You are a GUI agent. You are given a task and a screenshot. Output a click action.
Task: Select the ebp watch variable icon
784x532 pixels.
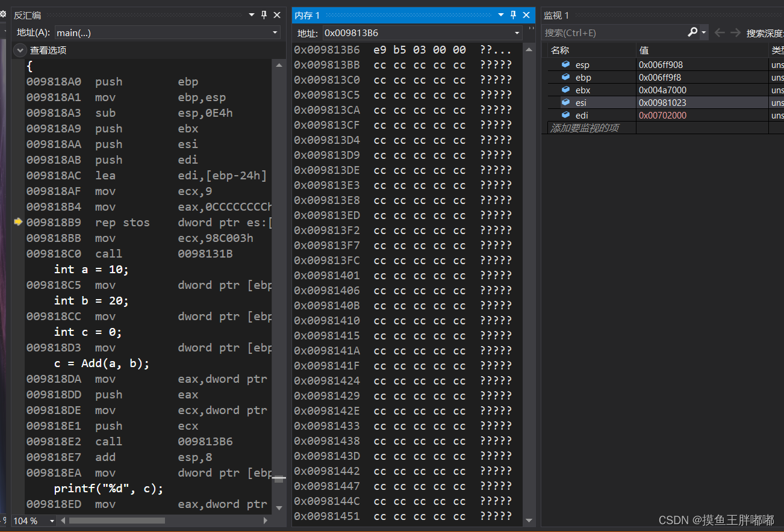tap(565, 77)
